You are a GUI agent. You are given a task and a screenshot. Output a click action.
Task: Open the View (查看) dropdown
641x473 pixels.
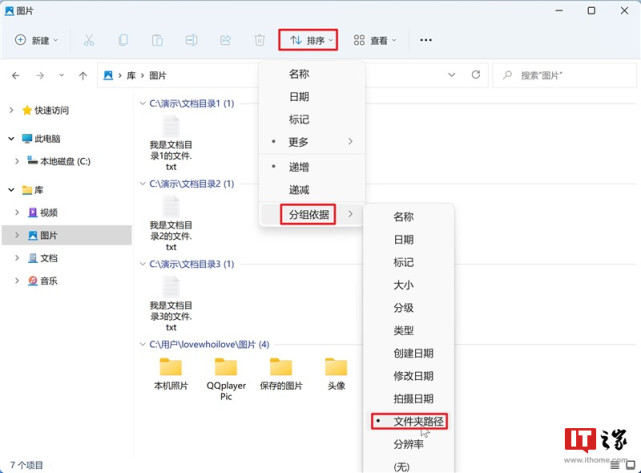[x=375, y=40]
